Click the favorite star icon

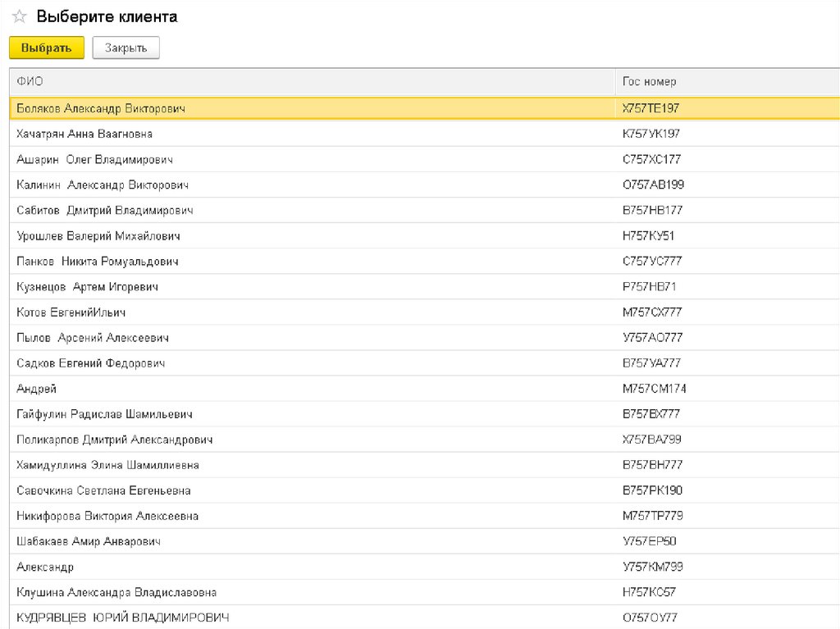click(x=20, y=17)
